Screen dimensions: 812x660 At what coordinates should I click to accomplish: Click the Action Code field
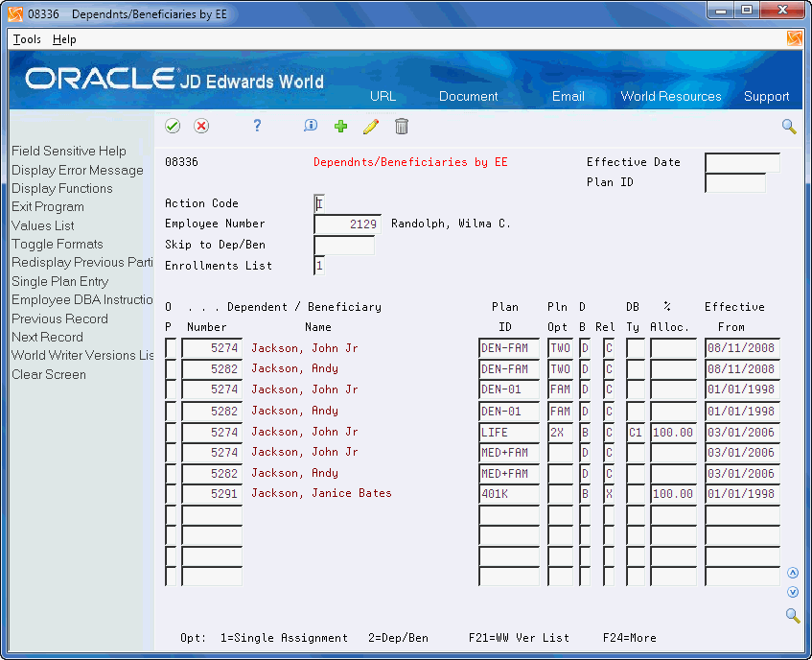(319, 203)
